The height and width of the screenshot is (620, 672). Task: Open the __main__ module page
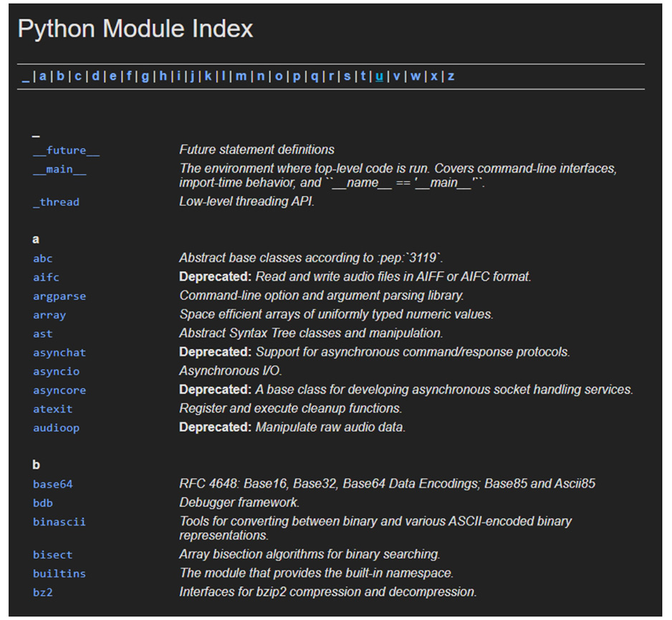point(59,169)
